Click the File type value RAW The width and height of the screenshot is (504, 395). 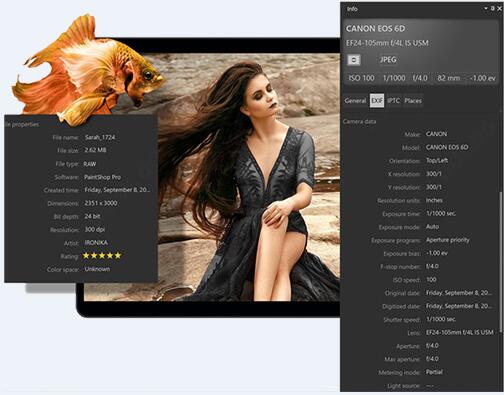pos(90,164)
